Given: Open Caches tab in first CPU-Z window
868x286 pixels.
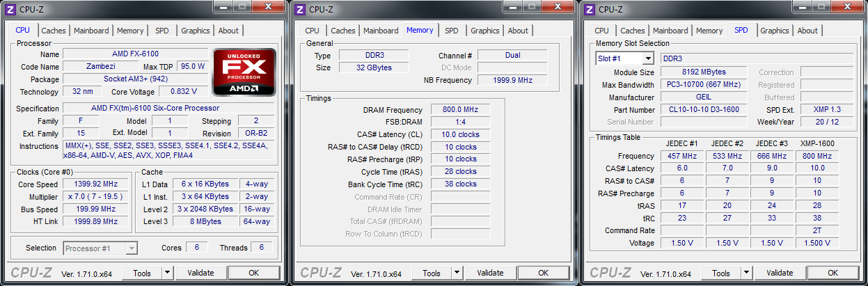Looking at the screenshot, I should (53, 31).
